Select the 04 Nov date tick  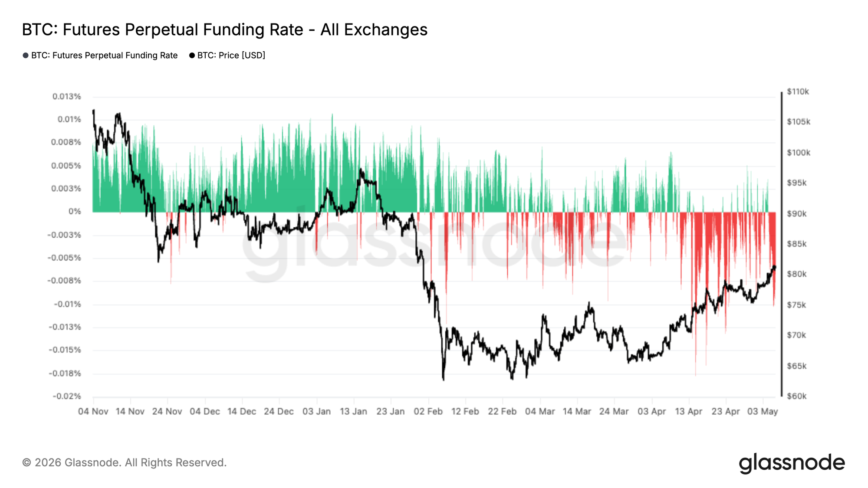click(93, 411)
